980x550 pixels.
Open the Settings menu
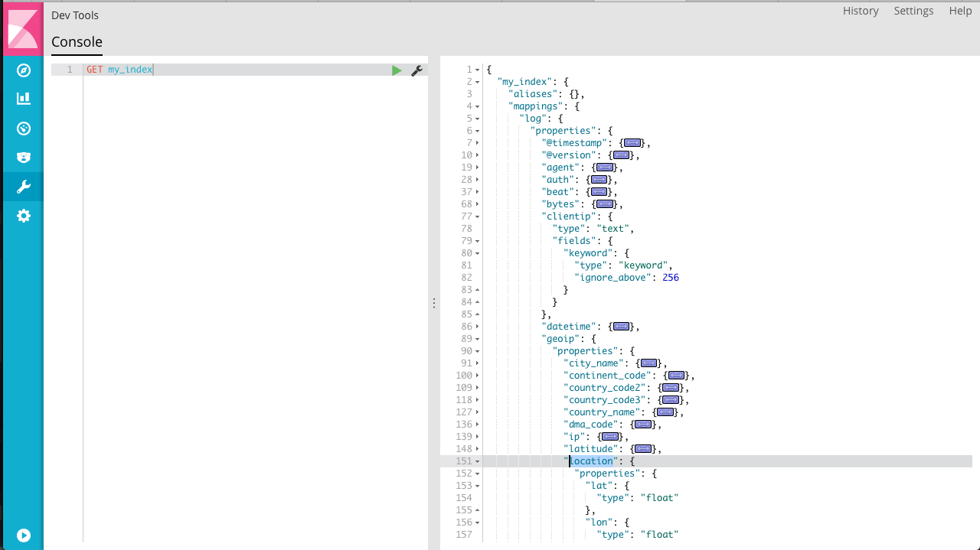[913, 11]
